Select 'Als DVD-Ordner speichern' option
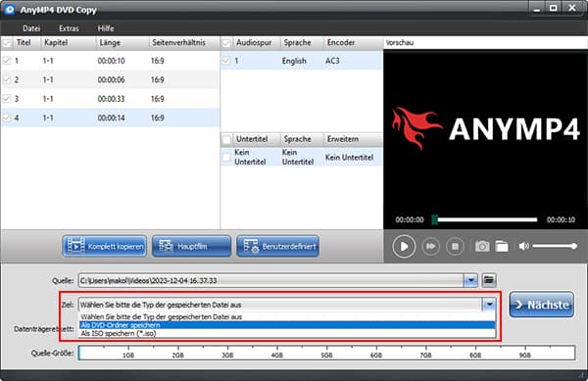 point(287,325)
